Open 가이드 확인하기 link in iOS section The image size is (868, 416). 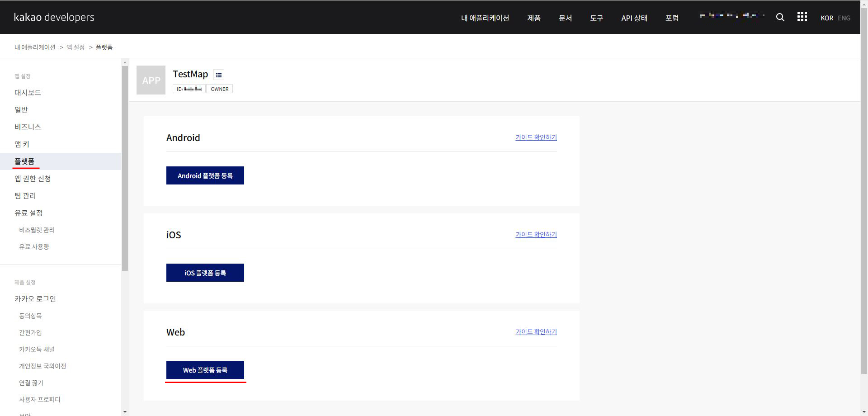click(536, 234)
